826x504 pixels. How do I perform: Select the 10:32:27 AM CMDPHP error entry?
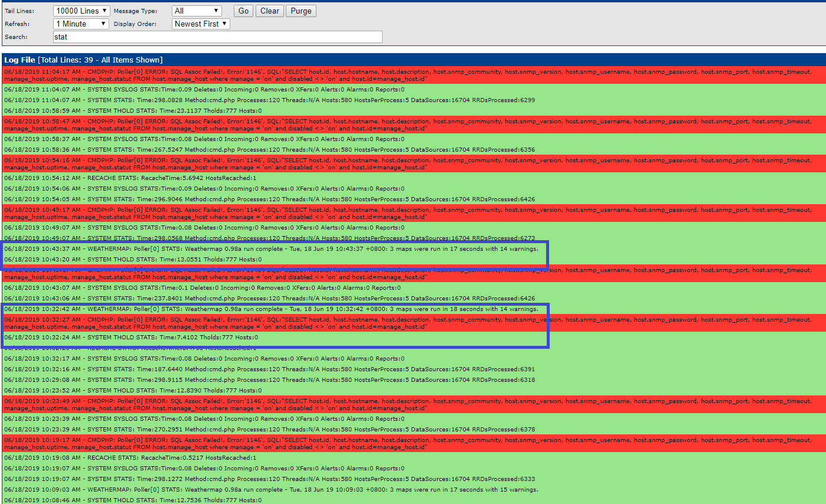tap(413, 323)
